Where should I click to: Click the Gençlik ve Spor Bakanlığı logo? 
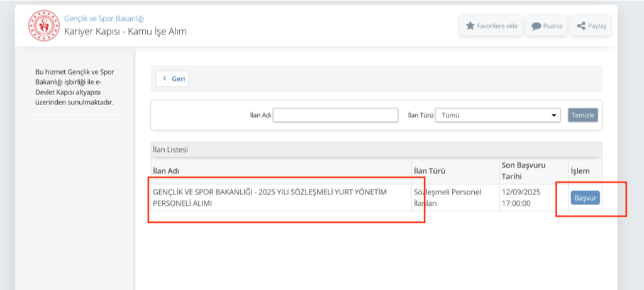[43, 25]
